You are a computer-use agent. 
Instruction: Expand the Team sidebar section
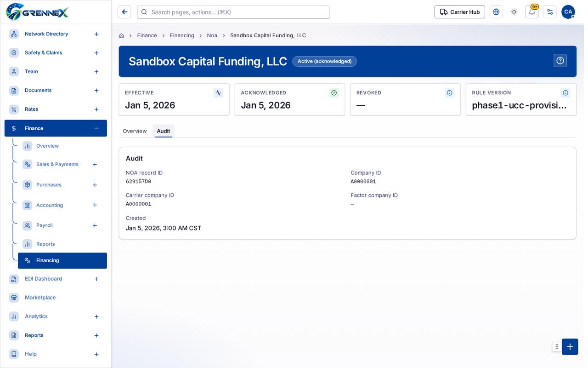pyautogui.click(x=96, y=72)
